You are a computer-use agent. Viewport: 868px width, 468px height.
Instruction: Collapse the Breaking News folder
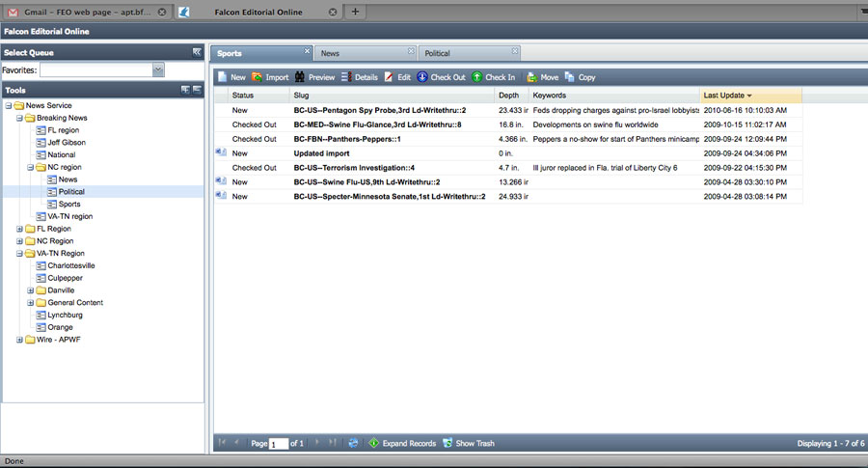coord(19,118)
